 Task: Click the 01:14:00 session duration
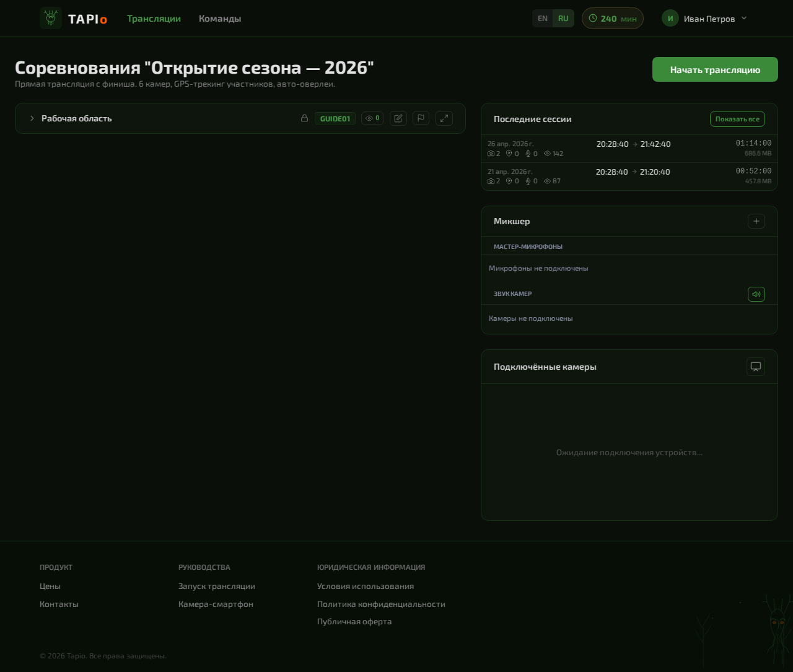(753, 143)
